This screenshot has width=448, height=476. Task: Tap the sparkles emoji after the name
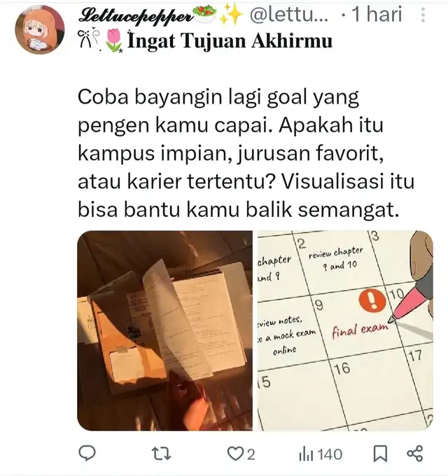[232, 14]
